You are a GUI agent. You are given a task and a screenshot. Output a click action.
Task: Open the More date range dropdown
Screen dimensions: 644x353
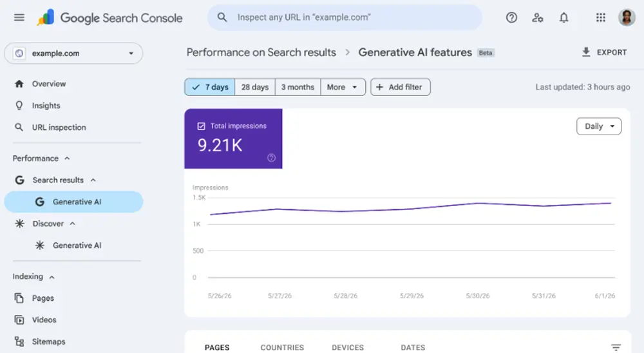click(x=343, y=87)
